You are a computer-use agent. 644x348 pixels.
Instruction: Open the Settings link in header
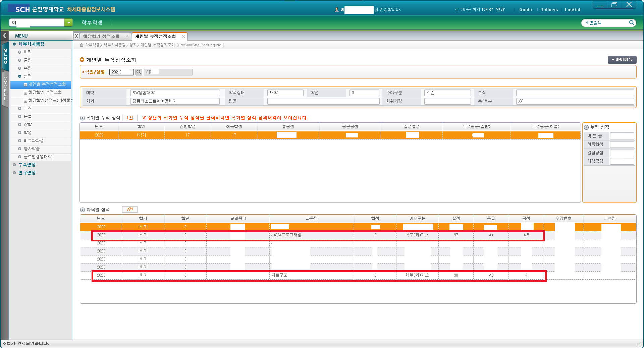(x=549, y=10)
